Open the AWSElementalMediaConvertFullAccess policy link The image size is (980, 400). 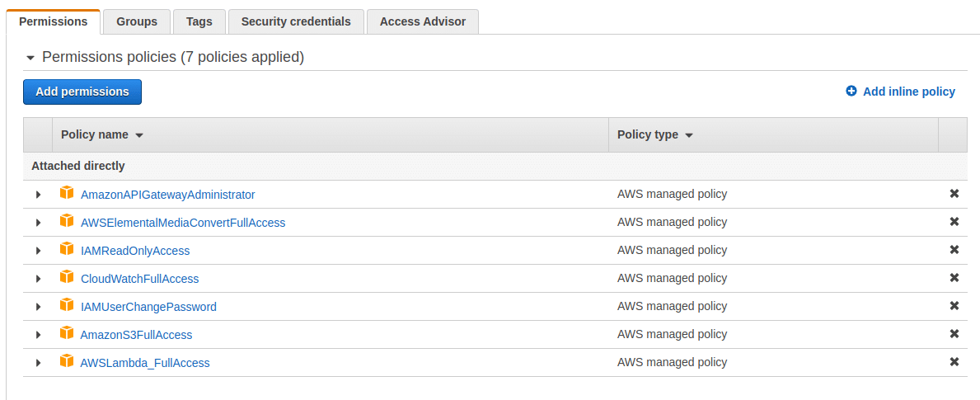pyautogui.click(x=183, y=223)
